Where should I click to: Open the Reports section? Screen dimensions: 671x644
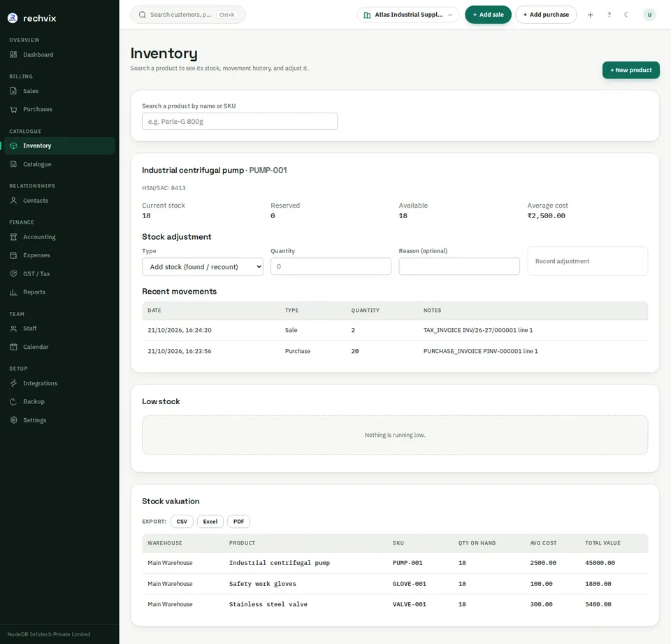tap(59, 292)
